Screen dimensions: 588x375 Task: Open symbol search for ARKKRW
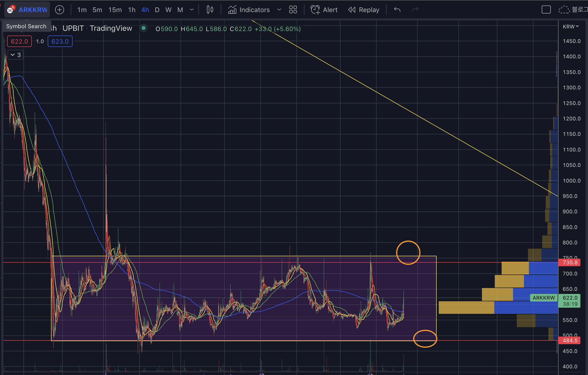coord(27,10)
